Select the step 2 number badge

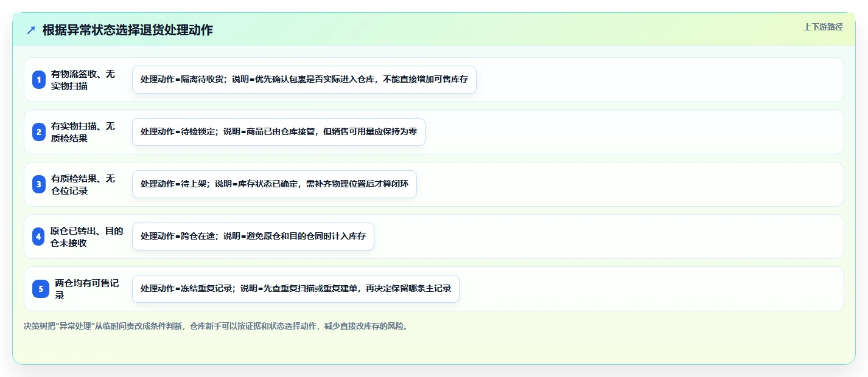[39, 132]
